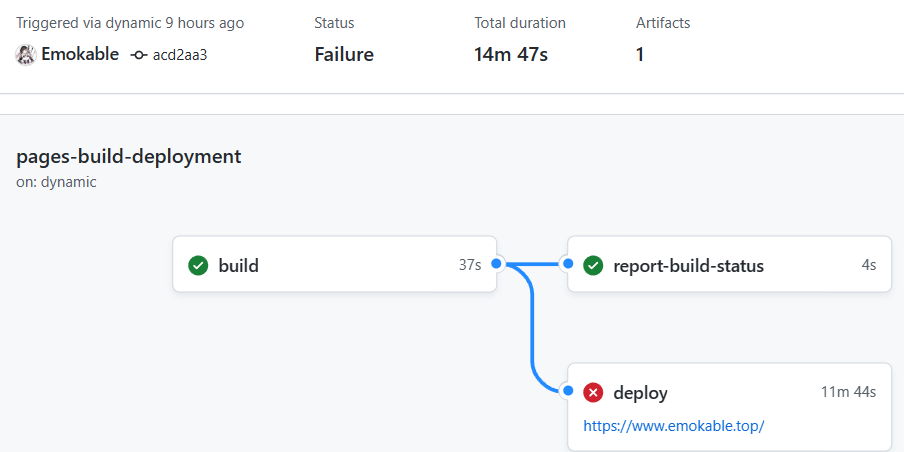The height and width of the screenshot is (452, 904).
Task: Click the red failure X on deploy
Action: [593, 393]
